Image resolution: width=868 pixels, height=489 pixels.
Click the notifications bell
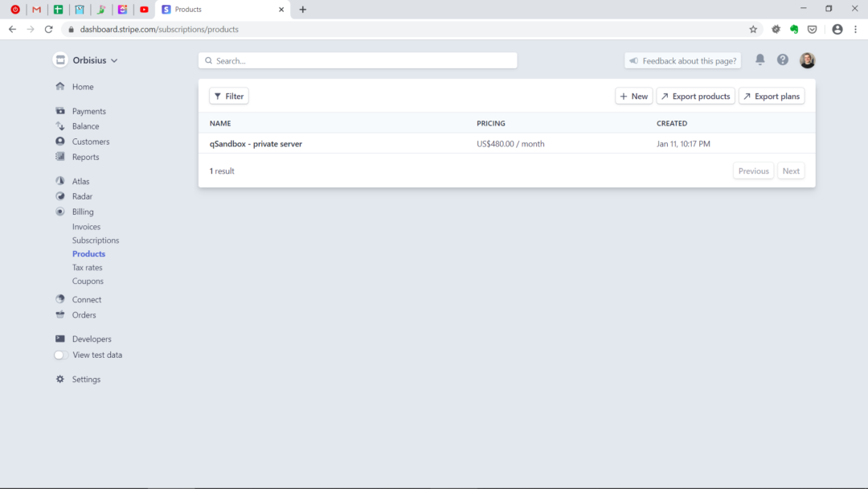pos(759,60)
